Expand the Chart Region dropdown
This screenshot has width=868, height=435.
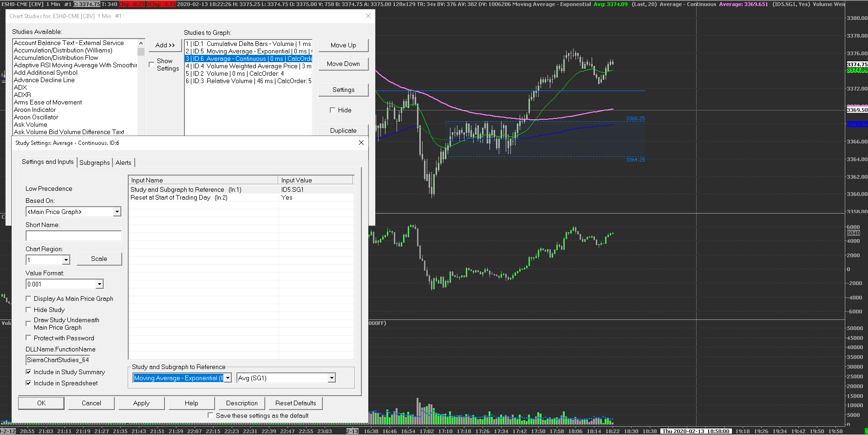66,260
